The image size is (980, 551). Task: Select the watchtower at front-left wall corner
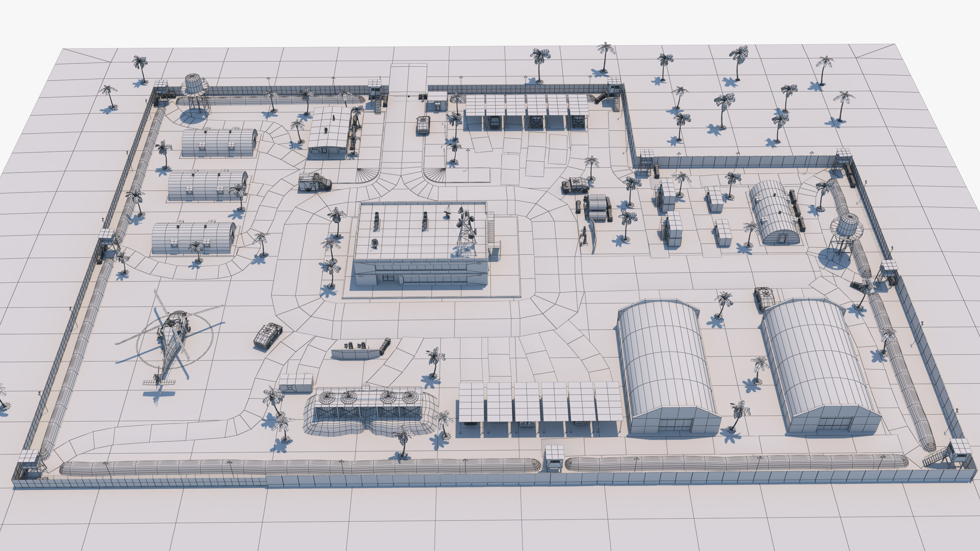29,464
